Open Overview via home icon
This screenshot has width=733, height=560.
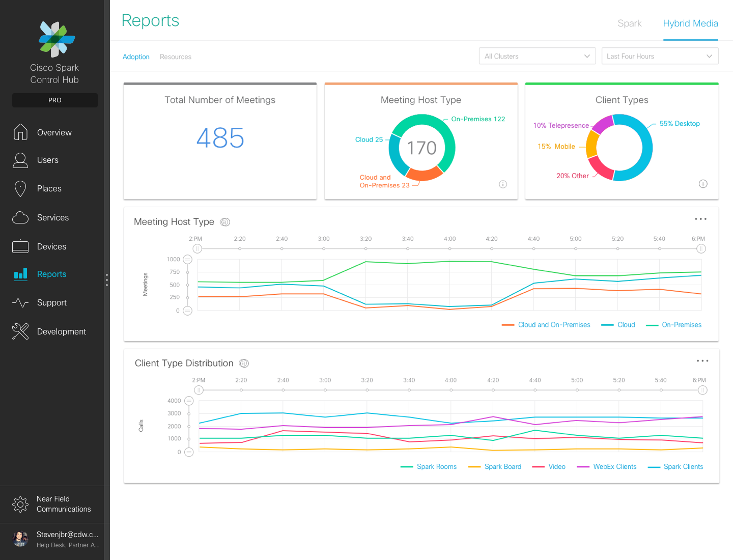(20, 132)
